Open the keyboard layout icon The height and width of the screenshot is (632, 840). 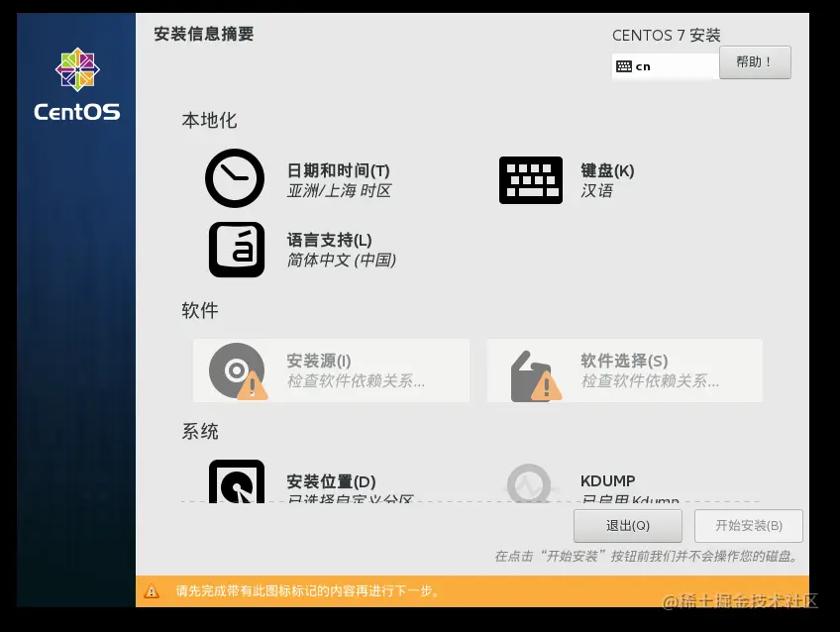coord(531,180)
